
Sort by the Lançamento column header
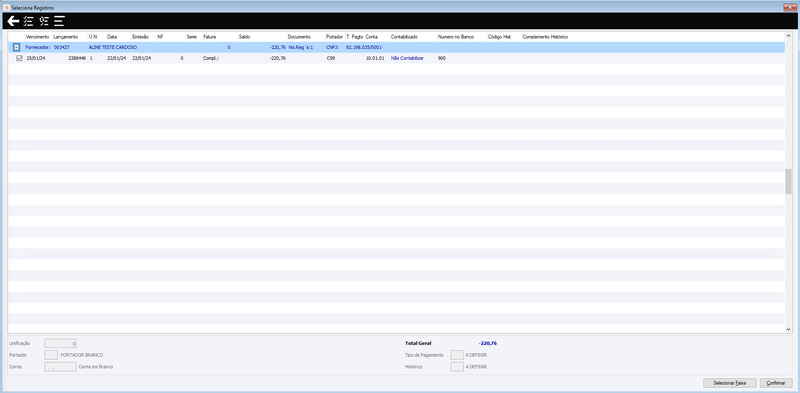(66, 37)
